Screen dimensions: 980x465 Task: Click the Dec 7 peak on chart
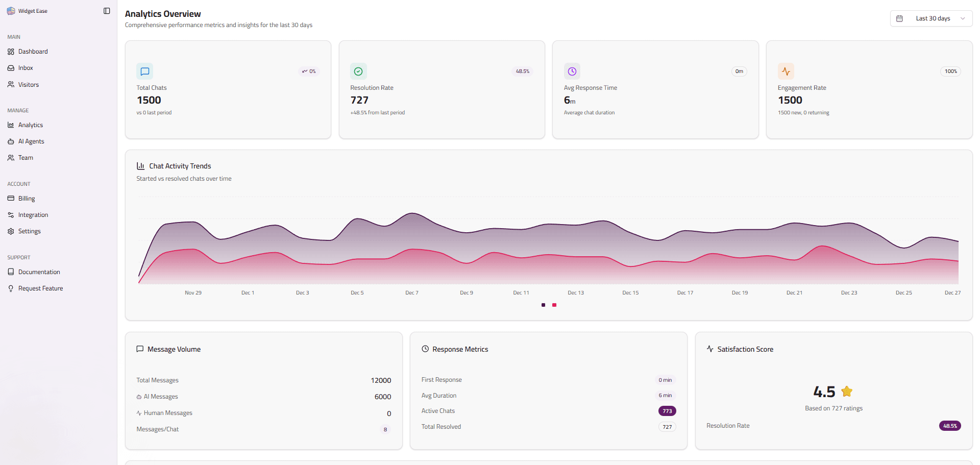tap(412, 213)
